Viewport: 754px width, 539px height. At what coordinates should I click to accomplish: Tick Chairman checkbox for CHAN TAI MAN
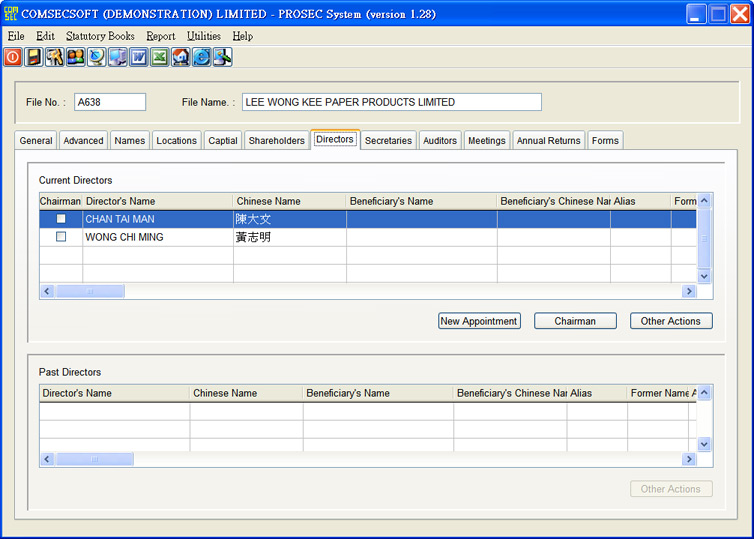coord(61,219)
